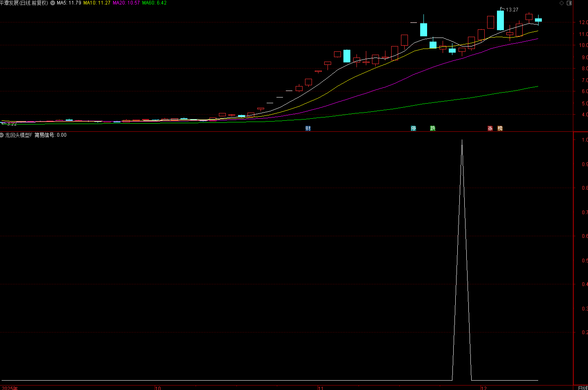Open the 停 suspension event marker
Viewport: 588px width, 390px height.
413,128
